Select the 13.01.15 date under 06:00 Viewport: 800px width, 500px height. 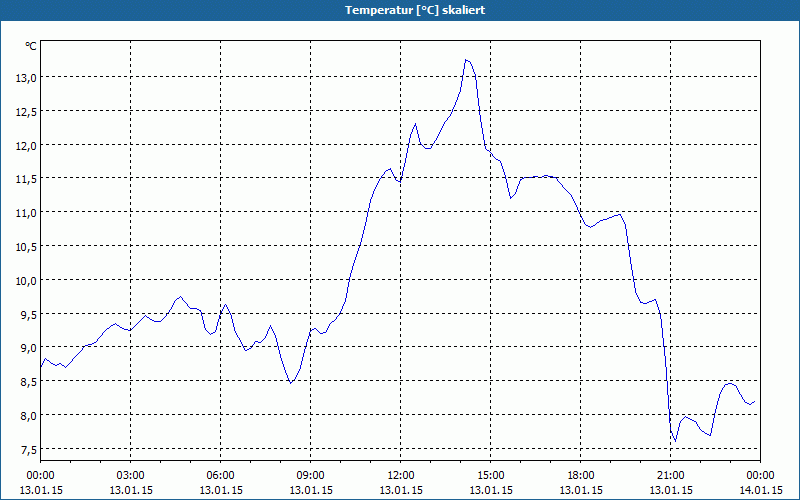click(220, 490)
